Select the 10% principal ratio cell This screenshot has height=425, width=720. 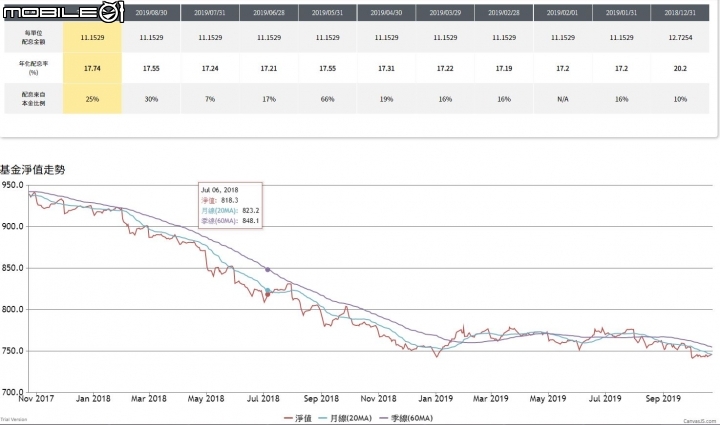pyautogui.click(x=680, y=99)
